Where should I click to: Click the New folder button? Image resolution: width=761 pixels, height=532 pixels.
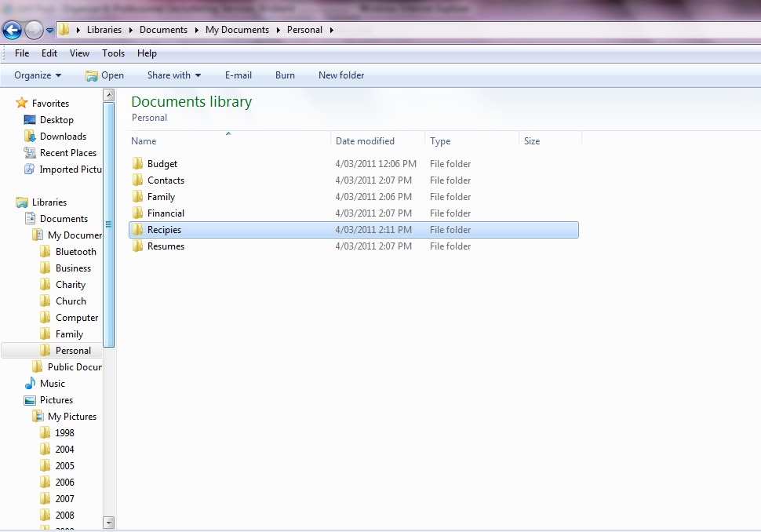pos(341,75)
